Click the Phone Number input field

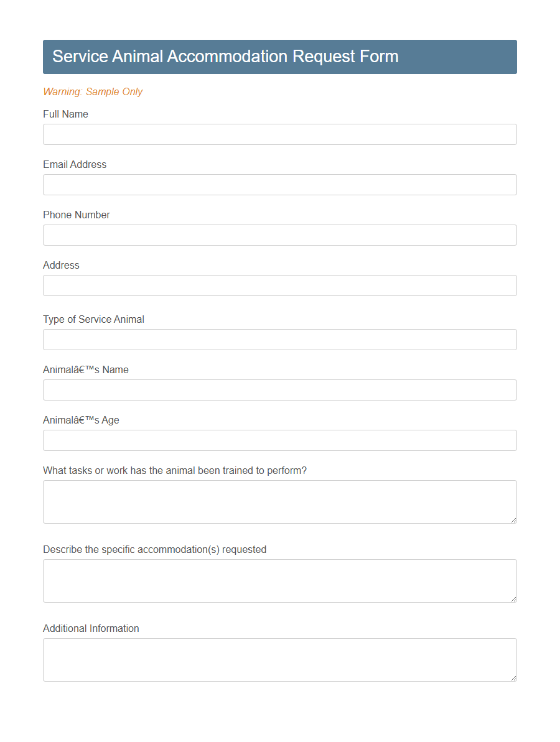(279, 235)
